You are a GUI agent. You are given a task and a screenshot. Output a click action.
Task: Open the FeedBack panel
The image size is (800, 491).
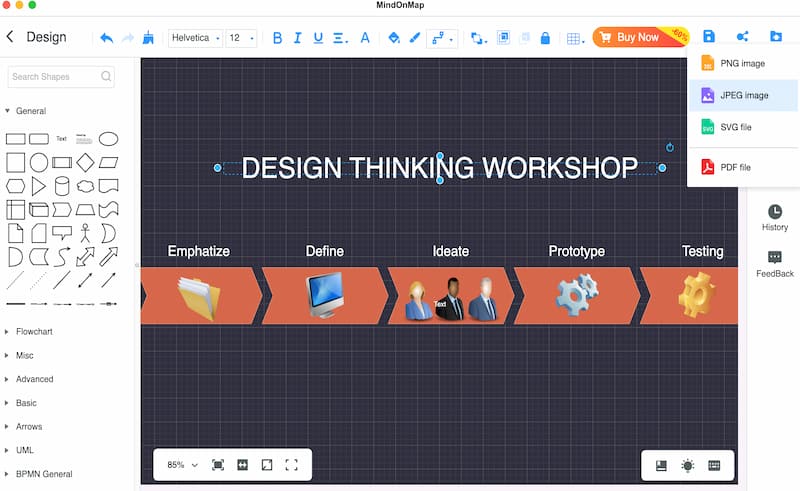click(774, 264)
